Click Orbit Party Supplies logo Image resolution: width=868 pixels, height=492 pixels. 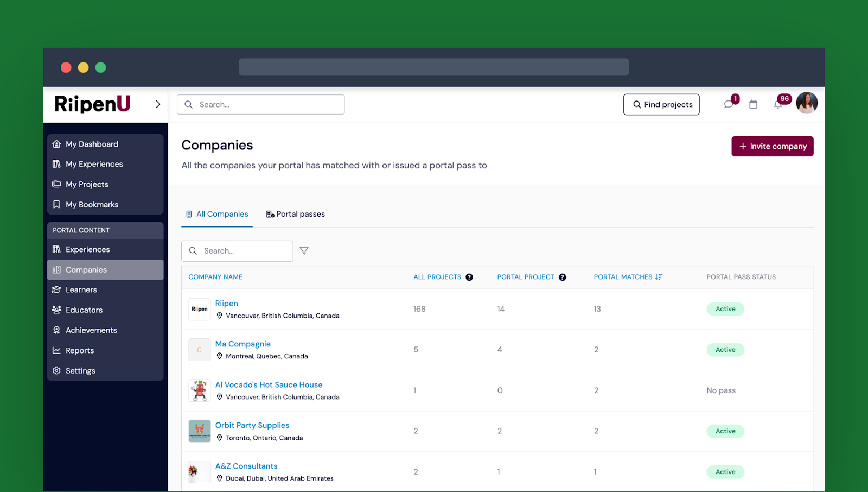click(200, 431)
